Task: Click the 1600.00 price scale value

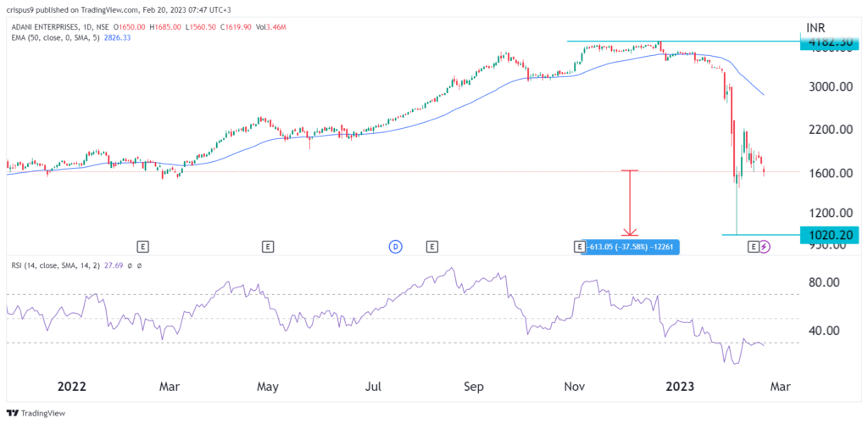Action: (x=829, y=173)
